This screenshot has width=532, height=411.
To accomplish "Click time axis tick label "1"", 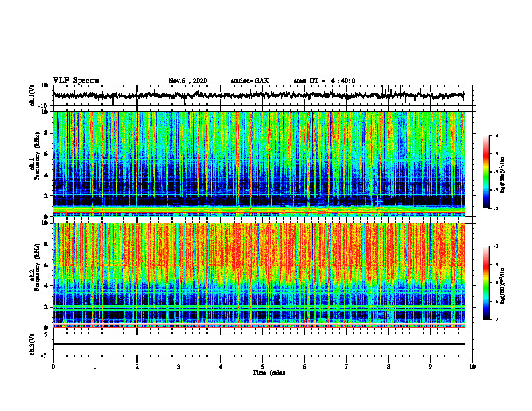I will click(95, 367).
